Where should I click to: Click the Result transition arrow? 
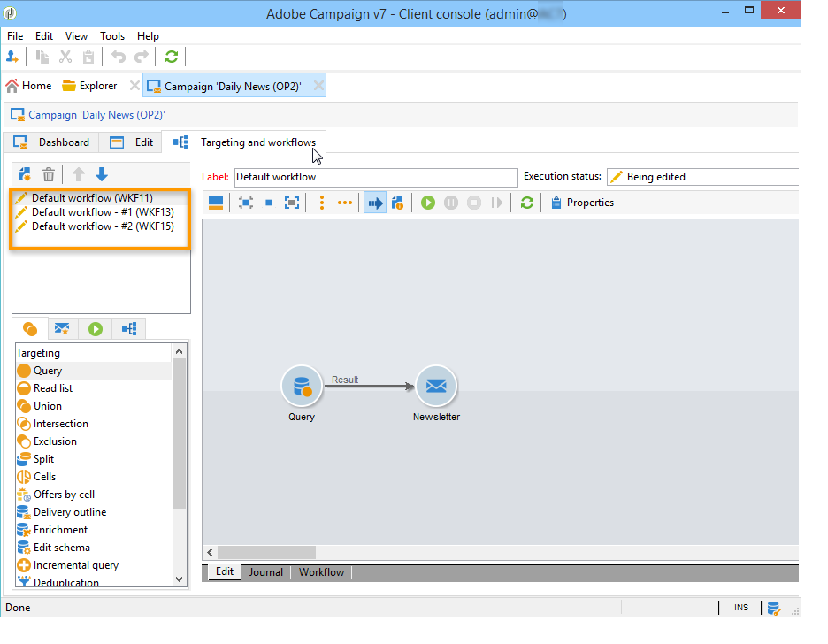coord(369,387)
